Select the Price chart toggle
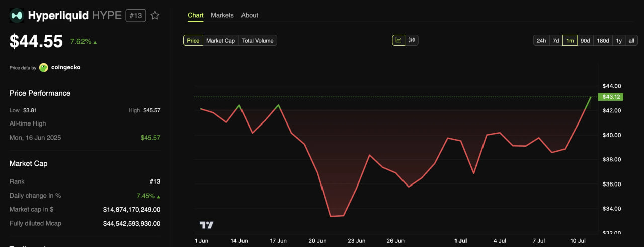The height and width of the screenshot is (247, 644). 193,41
